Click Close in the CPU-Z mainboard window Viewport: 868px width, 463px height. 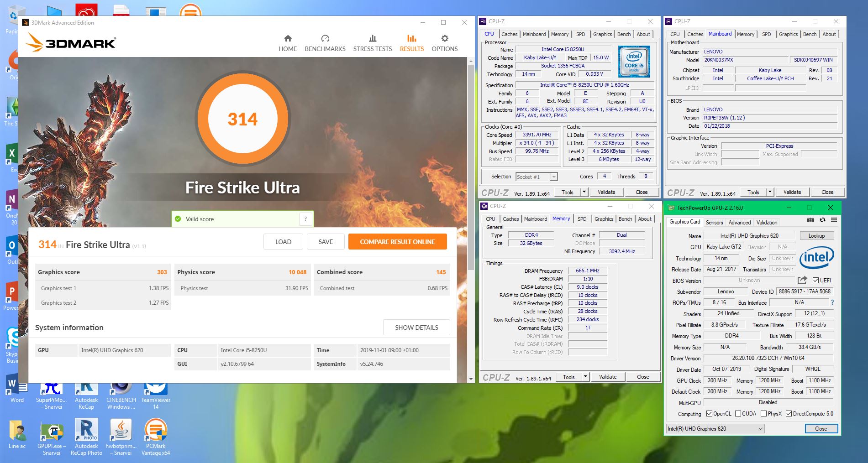point(827,192)
